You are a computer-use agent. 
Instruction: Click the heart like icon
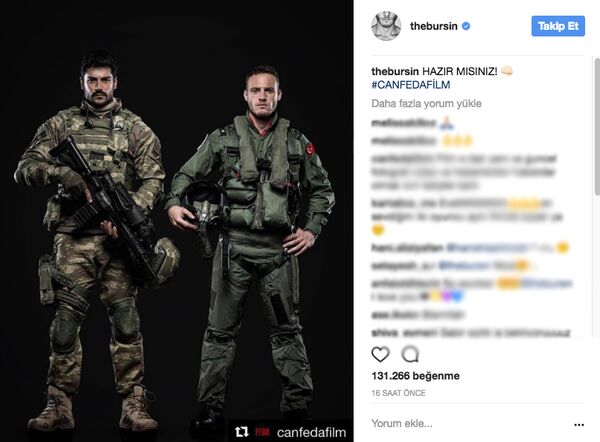[380, 354]
